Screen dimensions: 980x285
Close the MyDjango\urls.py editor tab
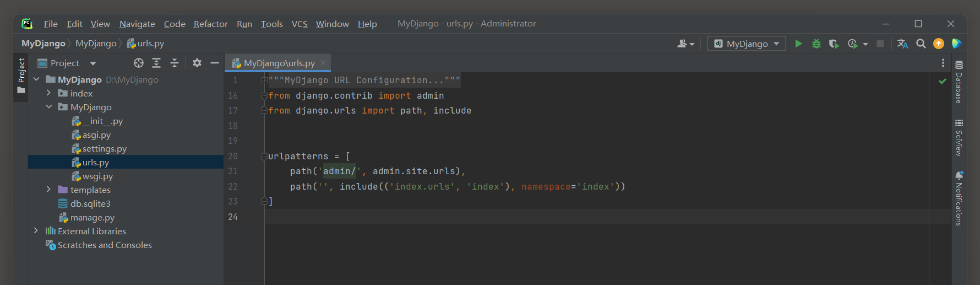(323, 63)
